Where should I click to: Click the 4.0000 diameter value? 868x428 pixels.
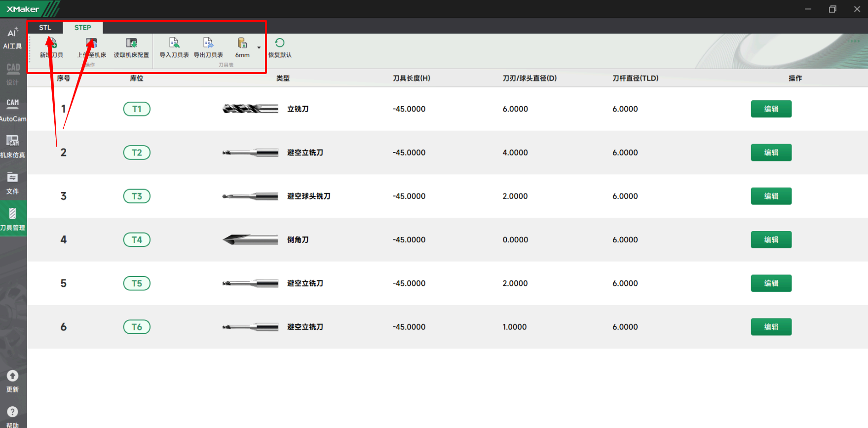click(x=515, y=153)
